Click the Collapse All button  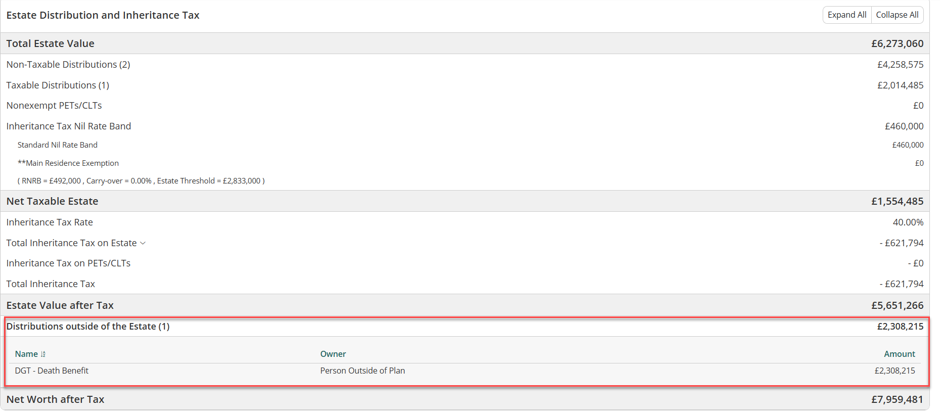click(x=897, y=15)
